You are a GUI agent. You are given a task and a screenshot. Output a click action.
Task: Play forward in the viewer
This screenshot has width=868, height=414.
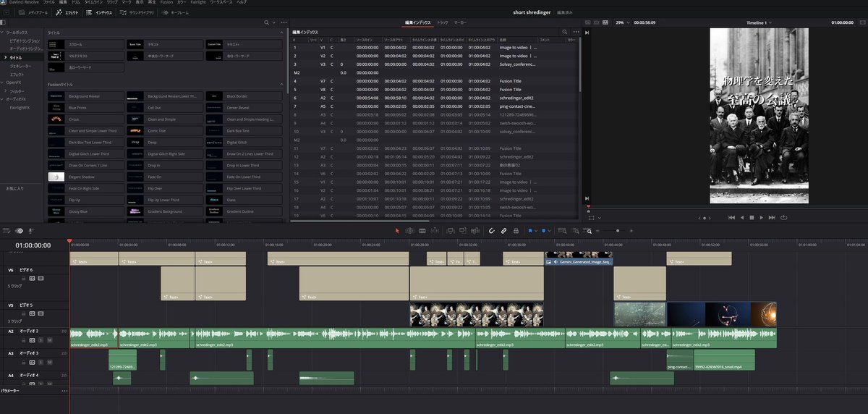(762, 217)
